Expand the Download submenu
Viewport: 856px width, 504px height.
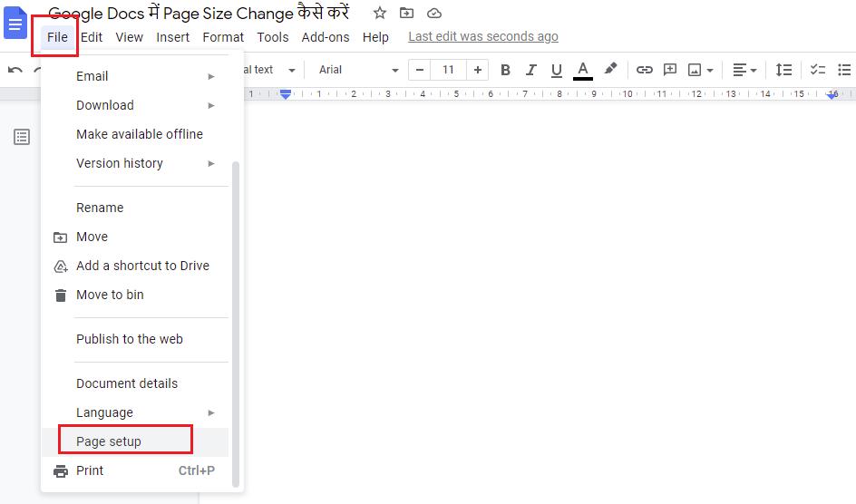(137, 105)
